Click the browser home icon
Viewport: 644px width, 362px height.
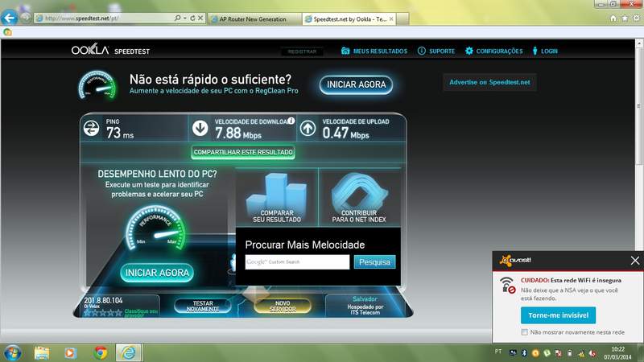[613, 18]
